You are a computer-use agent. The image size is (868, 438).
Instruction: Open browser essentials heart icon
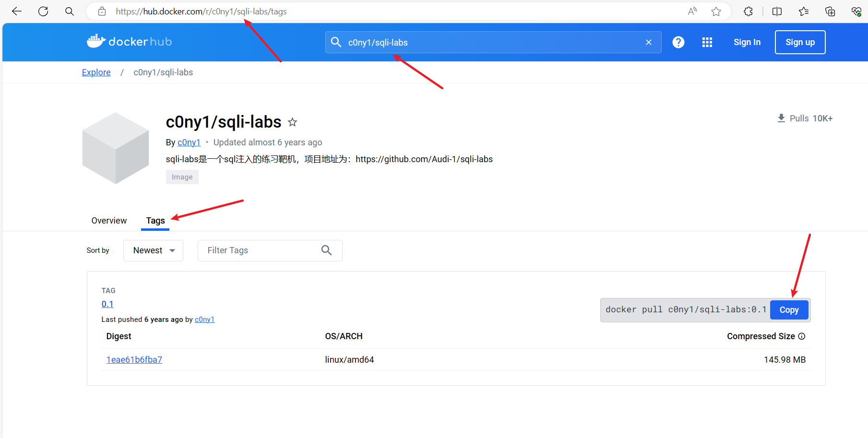click(x=856, y=12)
